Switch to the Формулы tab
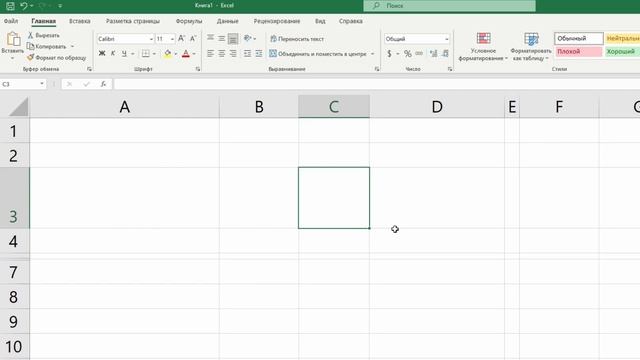 [189, 21]
